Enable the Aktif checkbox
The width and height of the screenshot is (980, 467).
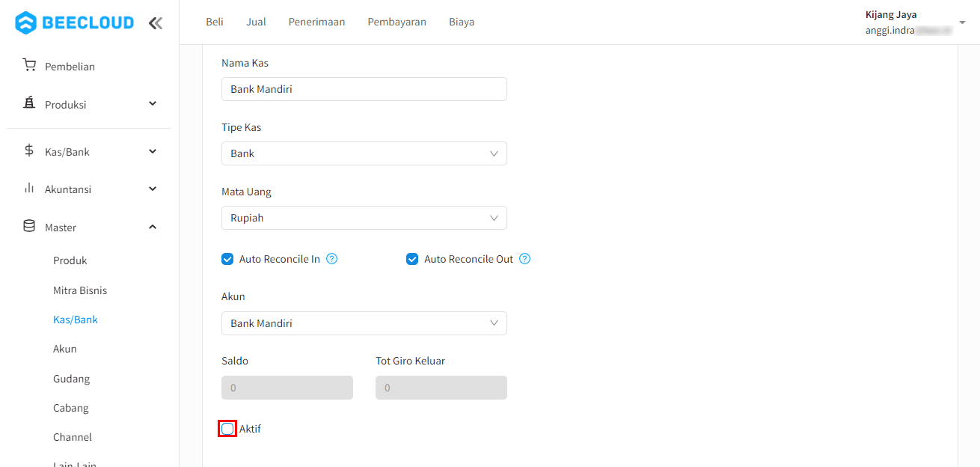click(227, 429)
